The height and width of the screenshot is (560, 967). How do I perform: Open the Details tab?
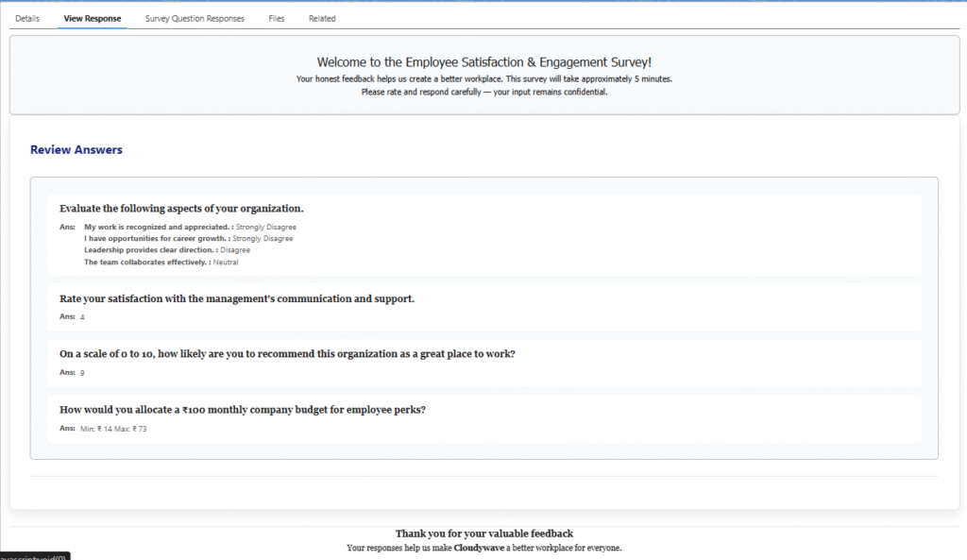coord(27,18)
